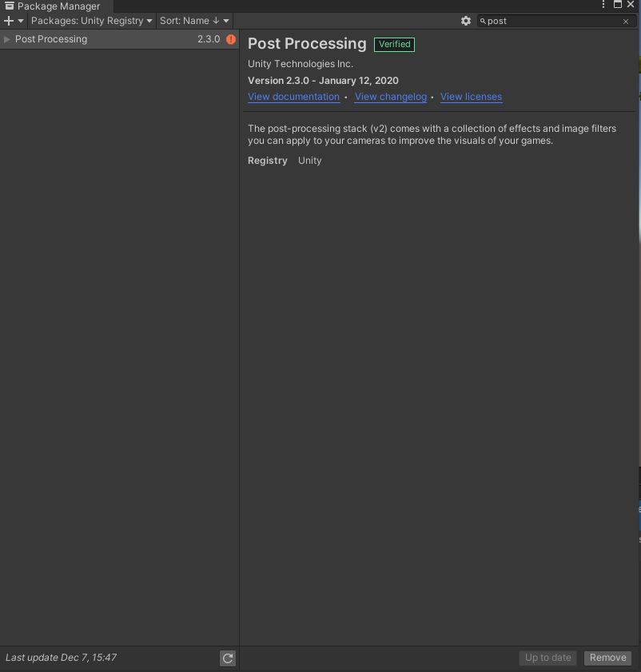The image size is (641, 672).
Task: Close the Package Manager window
Action: 631,5
